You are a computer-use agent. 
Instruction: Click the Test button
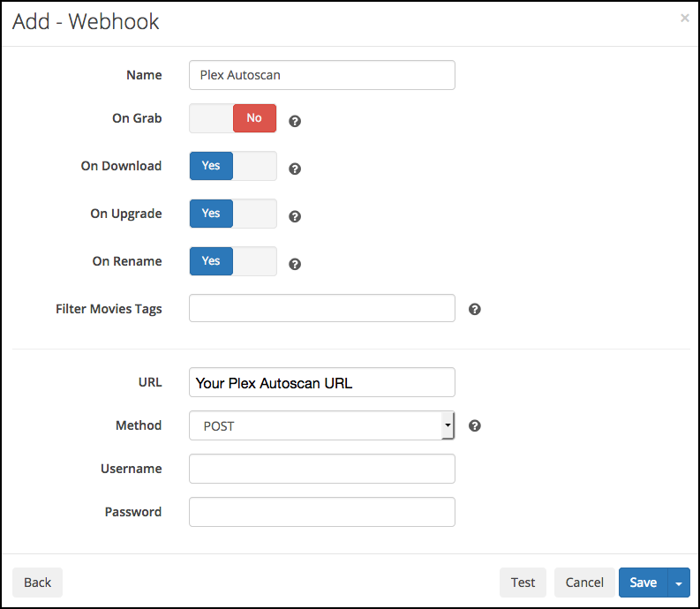[x=523, y=583]
